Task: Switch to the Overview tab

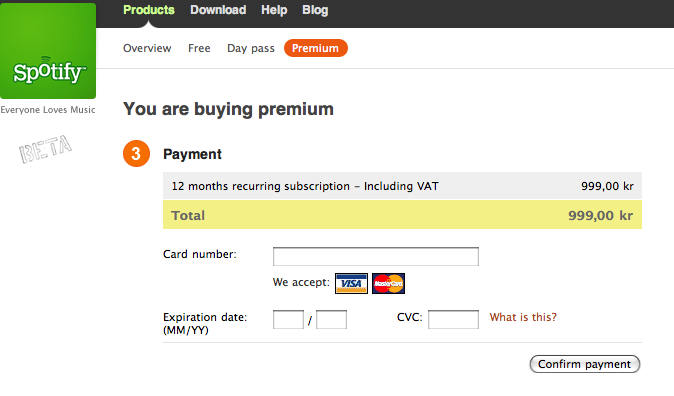Action: pos(147,48)
